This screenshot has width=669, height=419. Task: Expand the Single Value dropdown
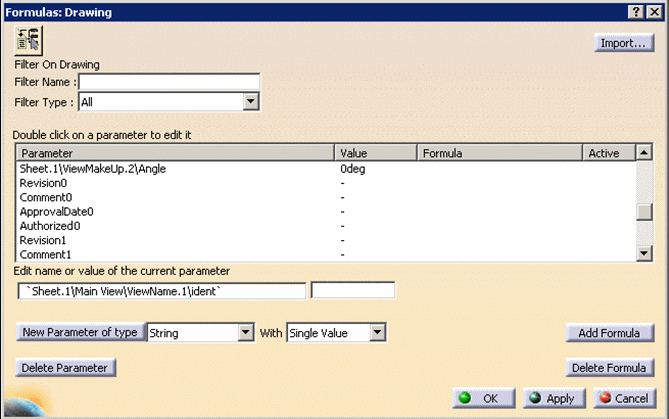coord(377,333)
